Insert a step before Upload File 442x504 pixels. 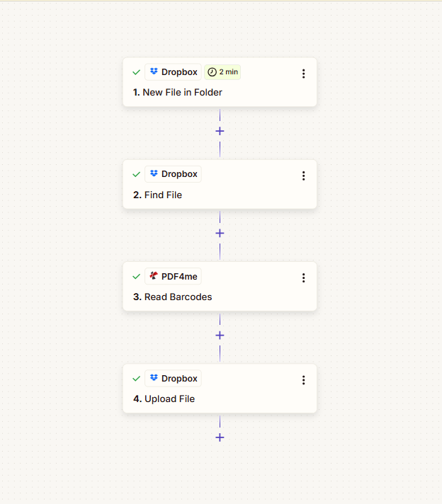[220, 335]
